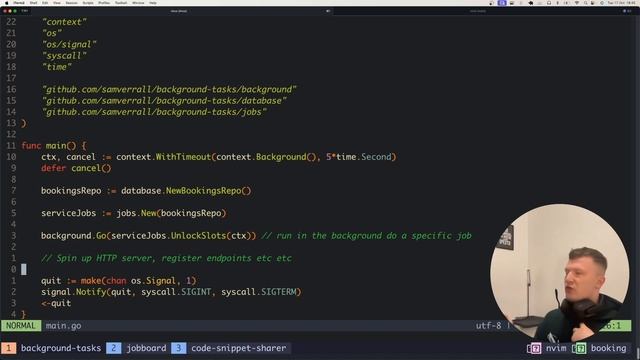This screenshot has height=360, width=640.
Task: Open the Profiles menu
Action: pos(104,2)
